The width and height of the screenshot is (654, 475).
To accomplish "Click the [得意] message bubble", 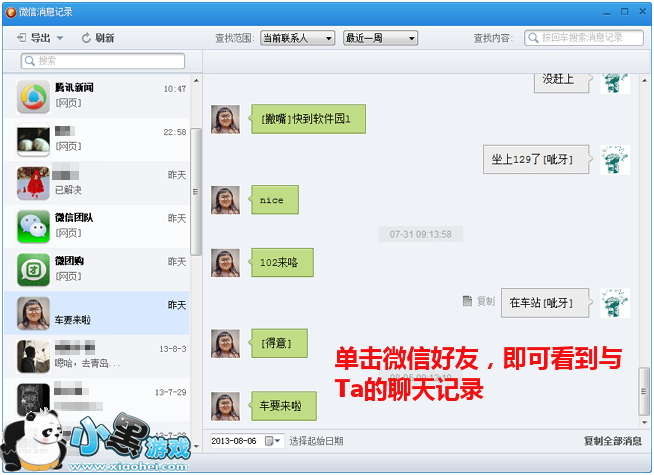I will click(278, 343).
